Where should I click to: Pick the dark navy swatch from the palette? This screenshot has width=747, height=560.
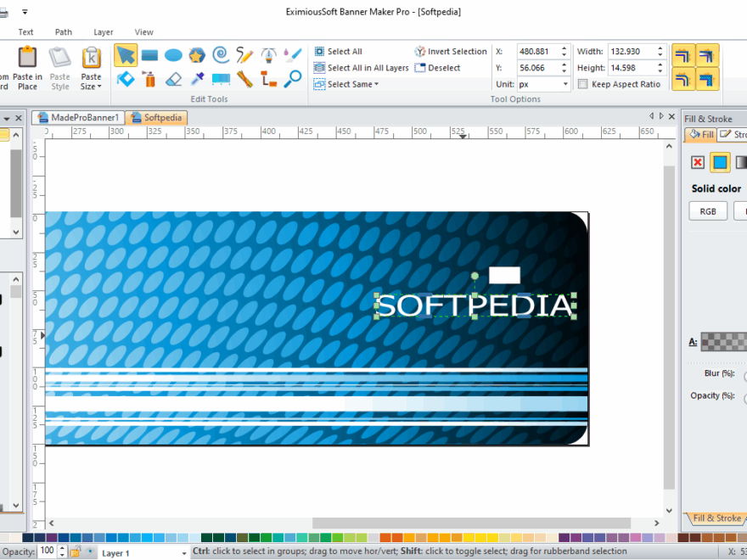click(x=28, y=538)
